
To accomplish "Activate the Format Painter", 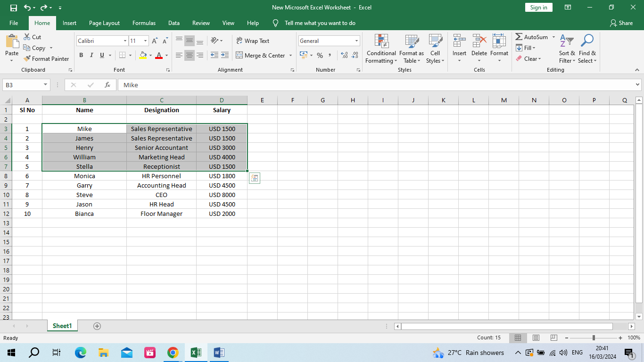I will tap(47, 58).
